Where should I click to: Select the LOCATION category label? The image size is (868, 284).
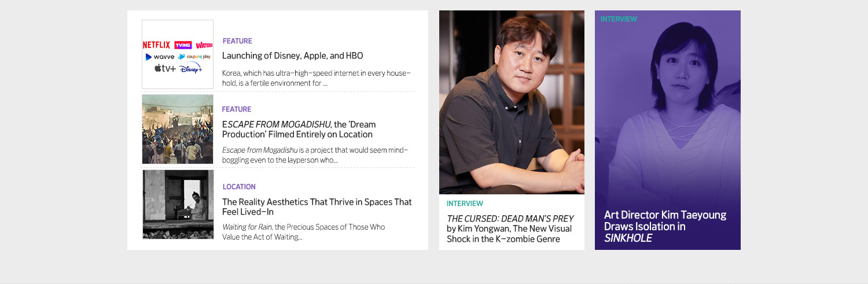click(239, 187)
